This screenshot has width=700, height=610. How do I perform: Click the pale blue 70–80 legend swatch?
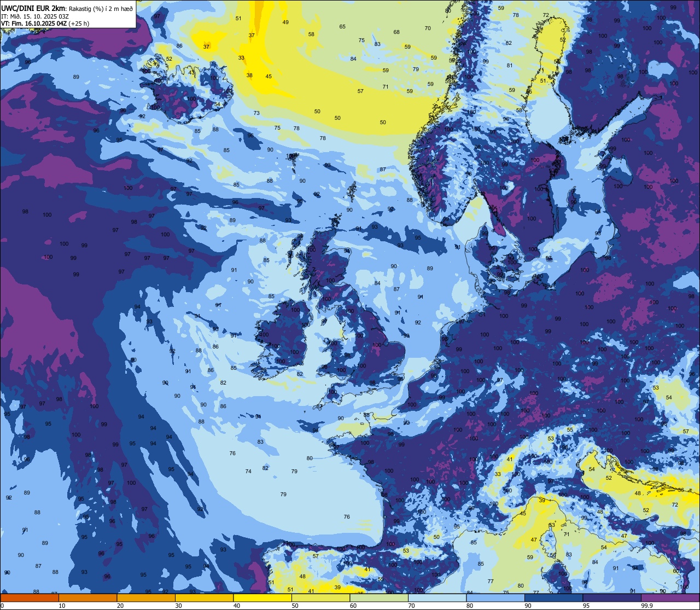point(437,598)
